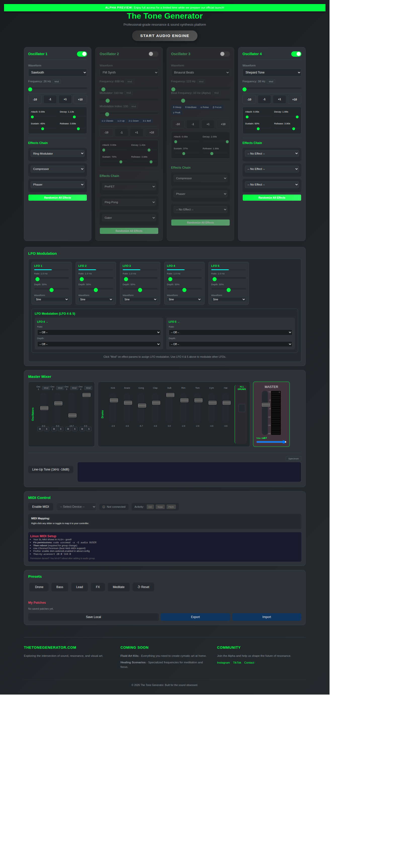Toggle the All Drums button
The height and width of the screenshot is (868, 407).
tap(241, 408)
